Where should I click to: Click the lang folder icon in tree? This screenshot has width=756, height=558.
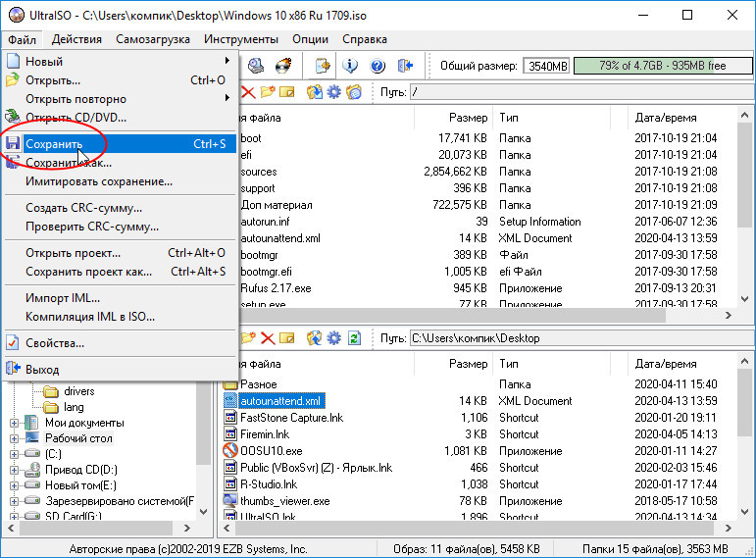click(x=51, y=407)
